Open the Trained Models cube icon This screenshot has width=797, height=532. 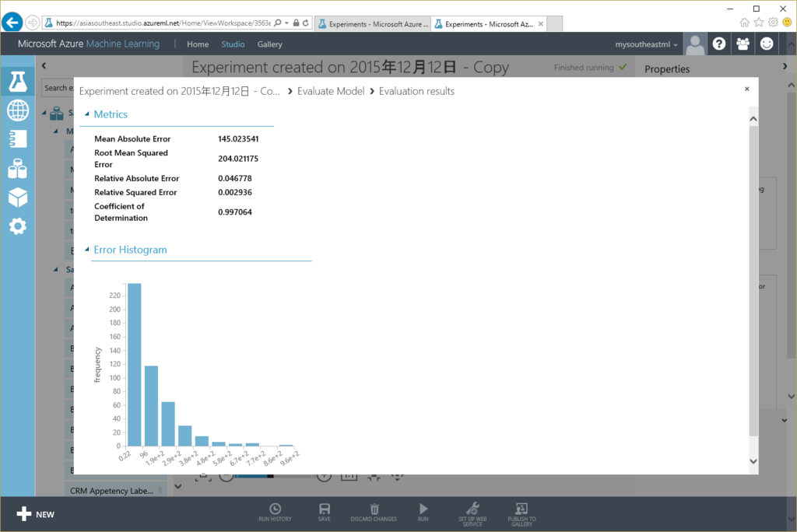coord(18,197)
